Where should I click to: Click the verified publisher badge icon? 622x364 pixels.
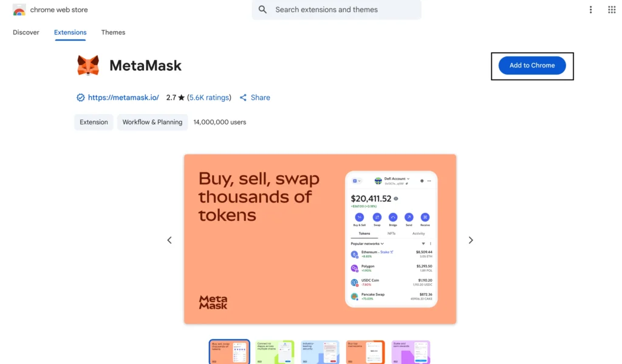point(81,98)
